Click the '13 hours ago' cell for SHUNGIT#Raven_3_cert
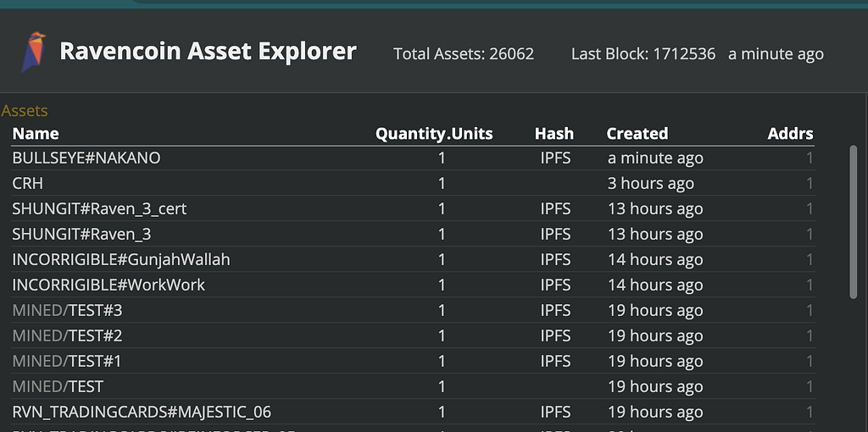Viewport: 868px width, 432px height. (655, 209)
